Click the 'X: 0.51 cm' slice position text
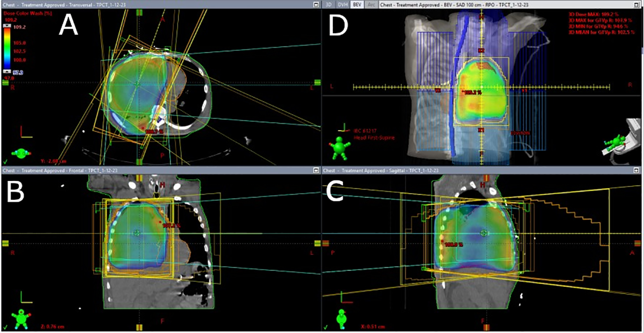Screen dimensions: 644x333 373,326
